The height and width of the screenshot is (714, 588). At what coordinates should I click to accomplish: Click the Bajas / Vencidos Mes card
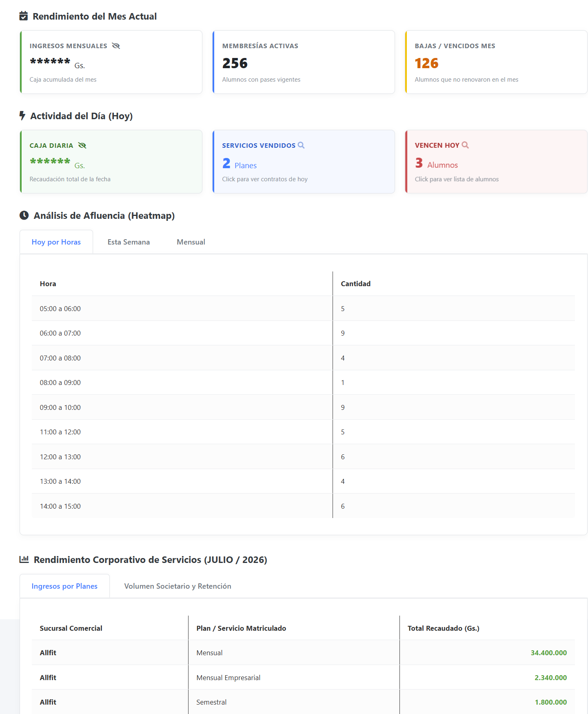(496, 62)
